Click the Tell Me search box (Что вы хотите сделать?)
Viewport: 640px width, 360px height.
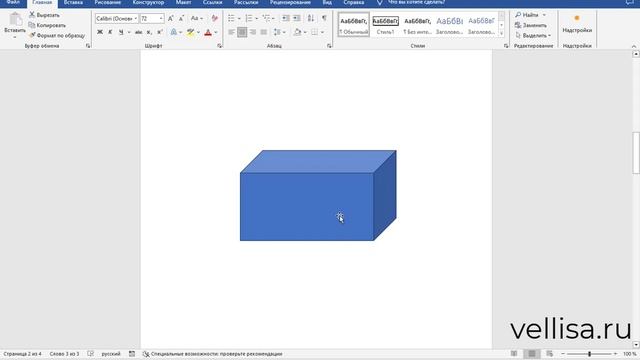point(416,2)
